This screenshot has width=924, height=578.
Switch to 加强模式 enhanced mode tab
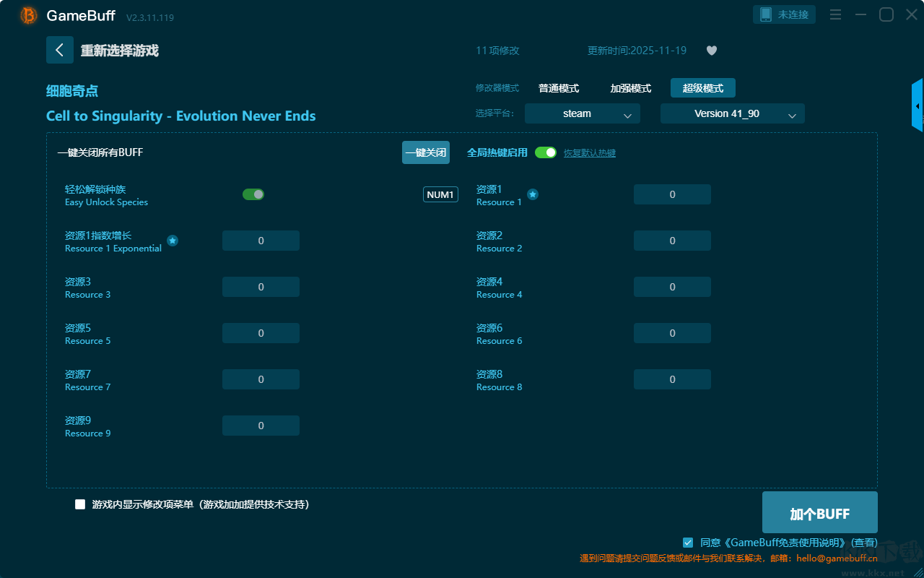click(630, 88)
